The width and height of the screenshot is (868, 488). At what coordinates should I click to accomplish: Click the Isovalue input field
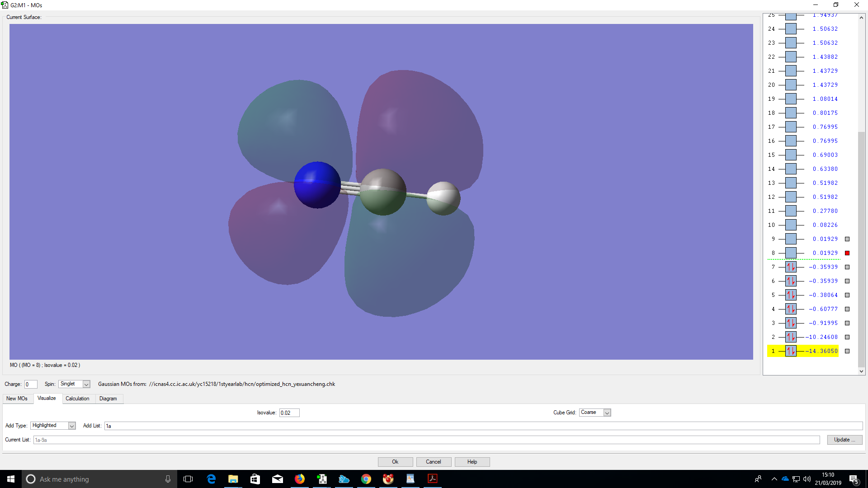[289, 413]
